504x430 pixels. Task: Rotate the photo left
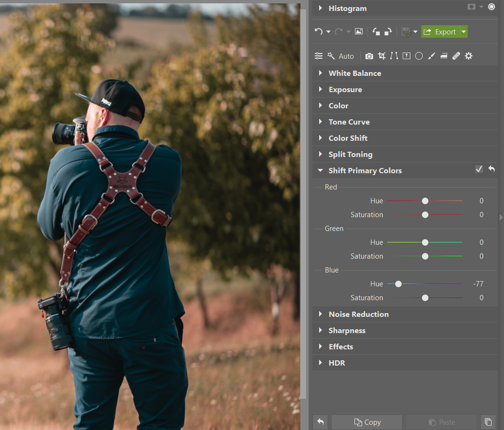(376, 31)
